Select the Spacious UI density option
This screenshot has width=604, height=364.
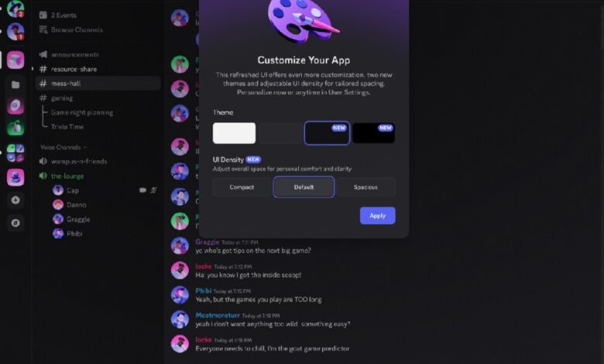(365, 187)
